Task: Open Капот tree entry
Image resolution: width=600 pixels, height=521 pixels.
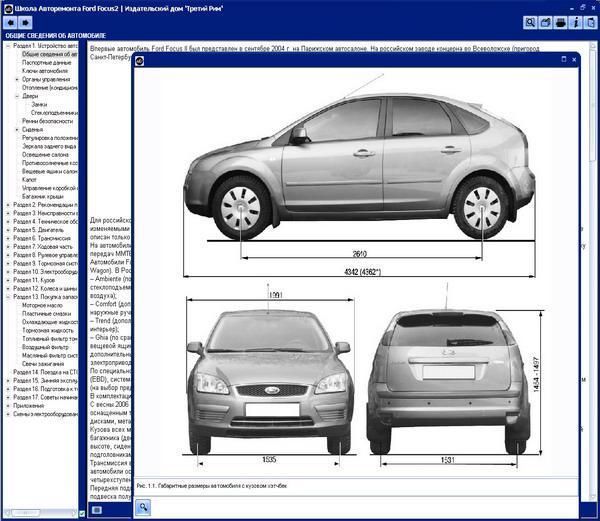Action: (x=29, y=179)
